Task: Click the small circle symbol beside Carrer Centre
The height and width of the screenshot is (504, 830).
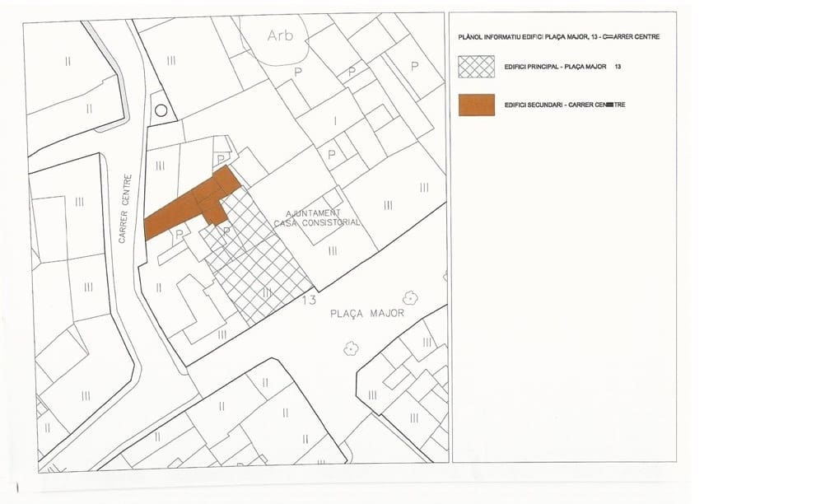Action: [161, 110]
